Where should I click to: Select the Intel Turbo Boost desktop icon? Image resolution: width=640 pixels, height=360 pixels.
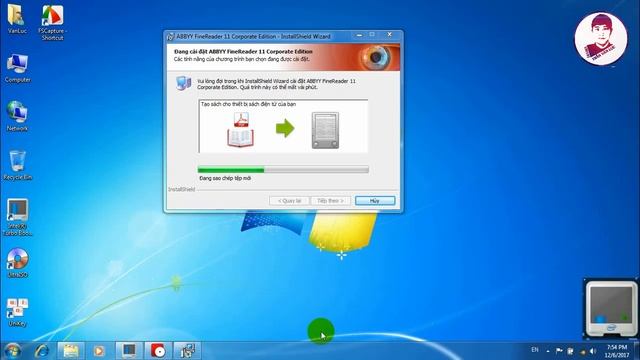coord(18,217)
